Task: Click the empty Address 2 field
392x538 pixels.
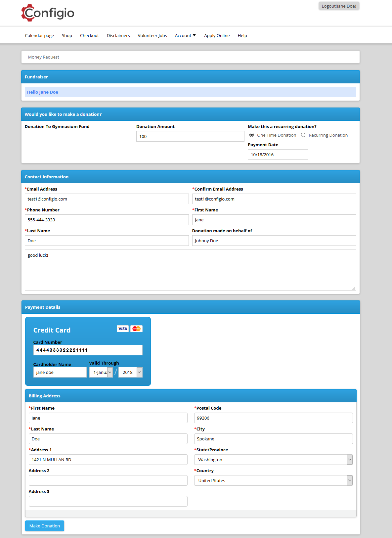Action: [x=108, y=480]
